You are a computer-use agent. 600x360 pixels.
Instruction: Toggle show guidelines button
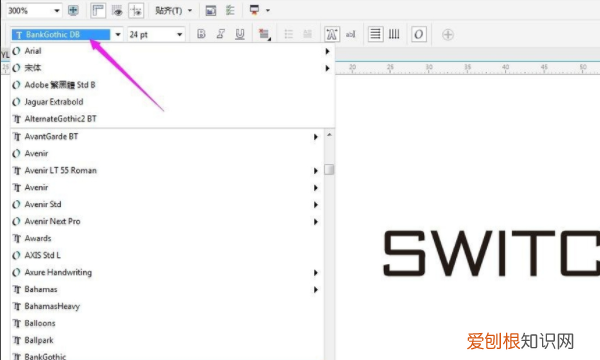click(136, 10)
